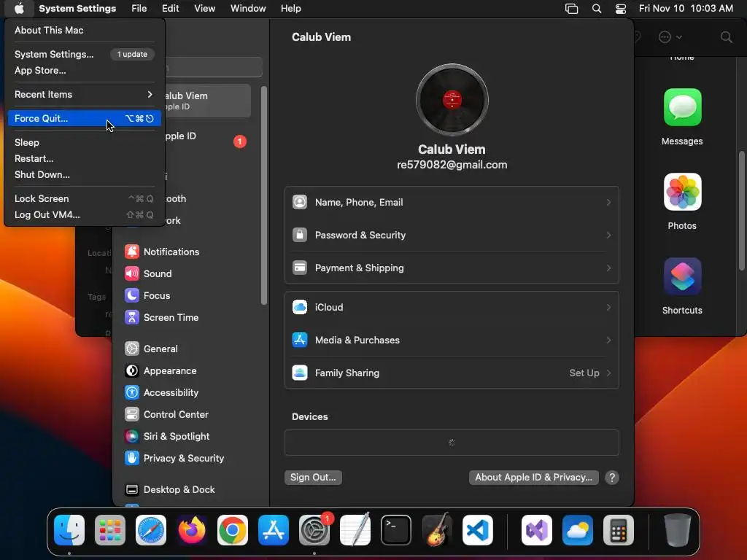Open purple Visual Studio icon in Dock
The image size is (747, 560).
click(x=537, y=529)
